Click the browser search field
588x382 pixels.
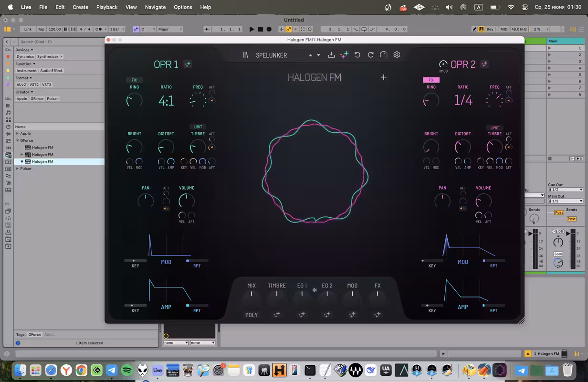(61, 42)
